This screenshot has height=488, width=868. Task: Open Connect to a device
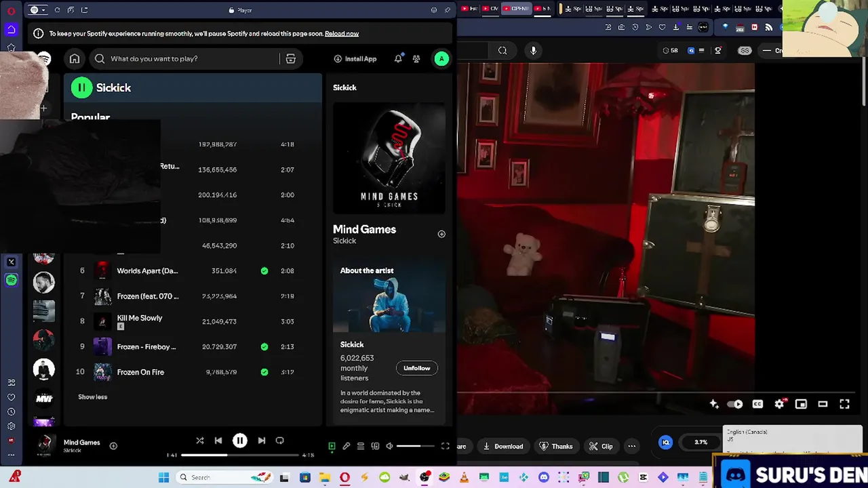click(375, 446)
